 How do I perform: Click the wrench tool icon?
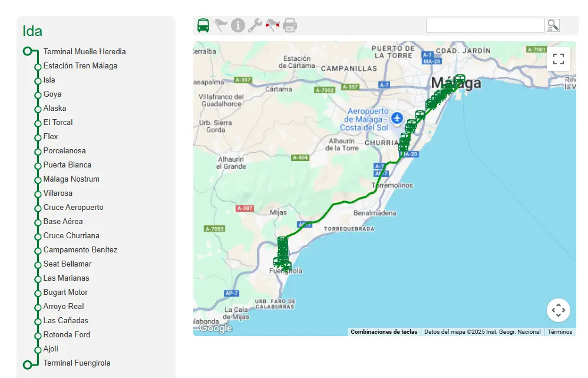(x=255, y=25)
